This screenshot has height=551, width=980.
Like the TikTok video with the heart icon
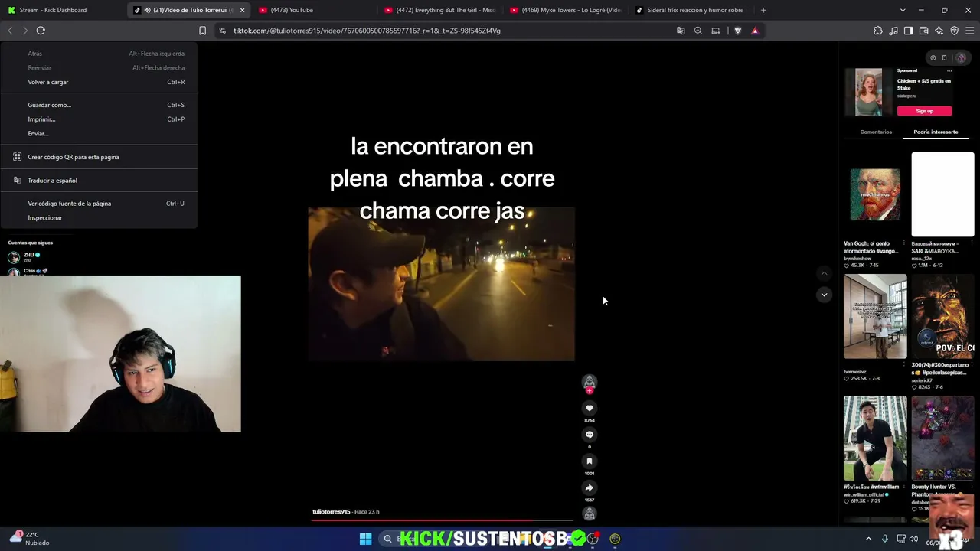pos(589,408)
